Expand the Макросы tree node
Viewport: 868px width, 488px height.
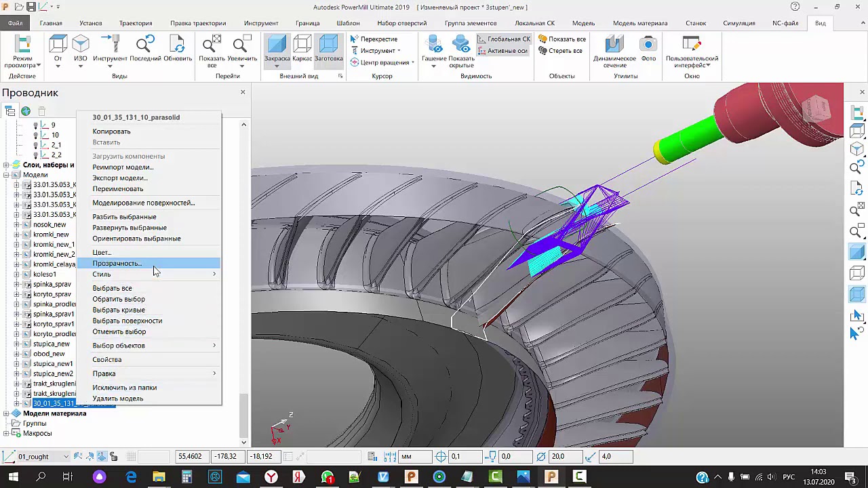pyautogui.click(x=6, y=434)
